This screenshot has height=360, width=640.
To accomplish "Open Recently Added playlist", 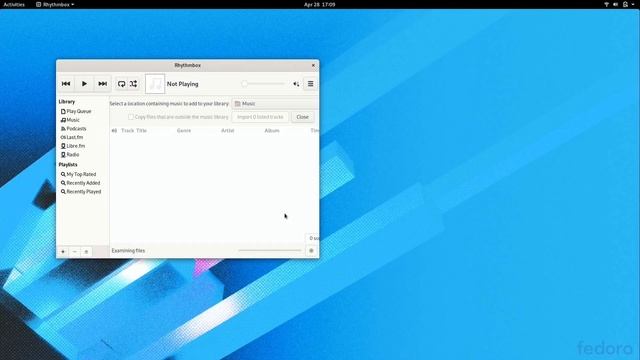I will coord(80,183).
